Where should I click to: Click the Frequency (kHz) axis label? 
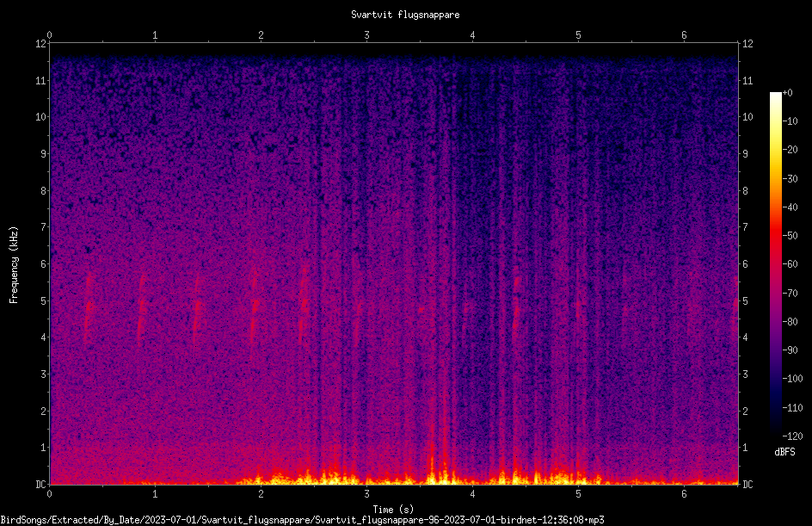pos(14,264)
